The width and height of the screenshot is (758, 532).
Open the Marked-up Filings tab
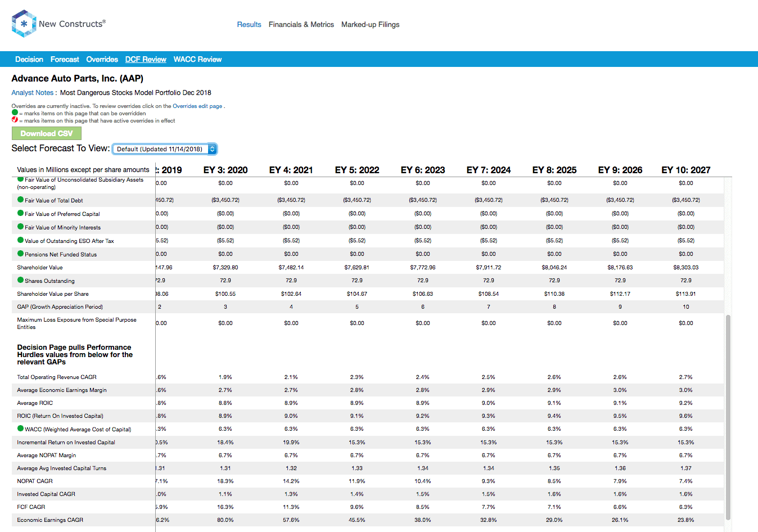(x=371, y=24)
